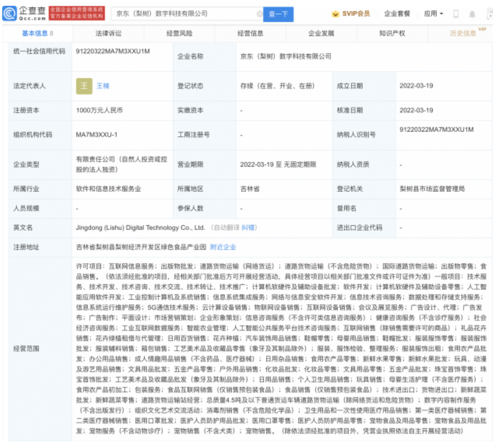Click the 王 avatar badge of legal representative
The image size is (499, 448).
click(84, 86)
